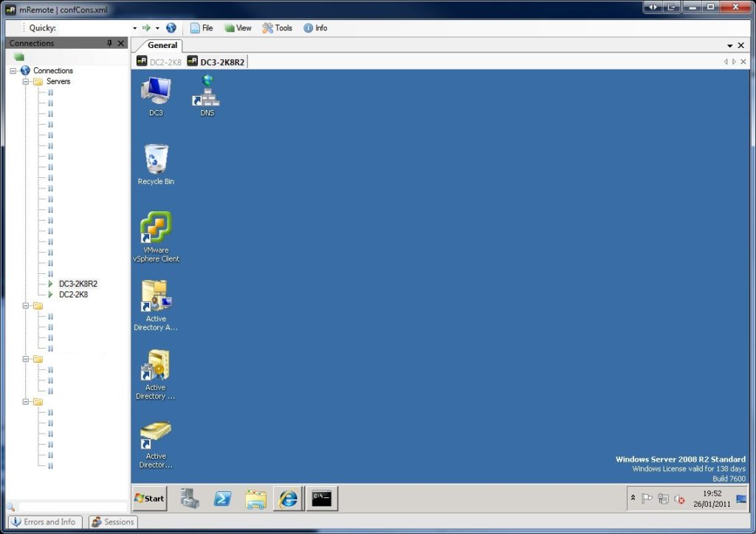Select DC3-2K8R2 in the connections tree
756x534 pixels.
[x=78, y=284]
